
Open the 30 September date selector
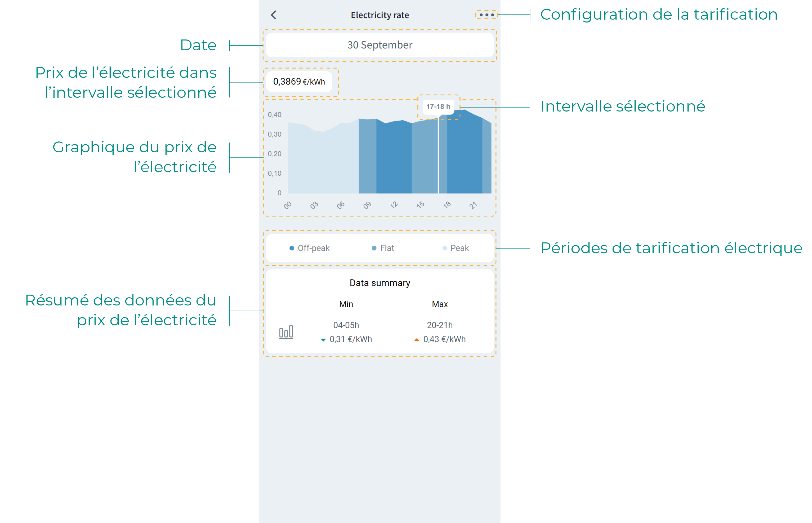[x=380, y=45]
